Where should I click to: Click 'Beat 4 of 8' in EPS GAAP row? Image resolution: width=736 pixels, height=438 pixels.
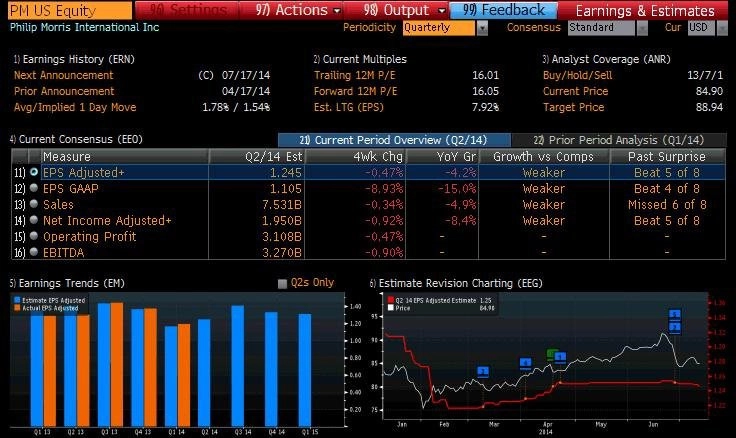point(667,189)
